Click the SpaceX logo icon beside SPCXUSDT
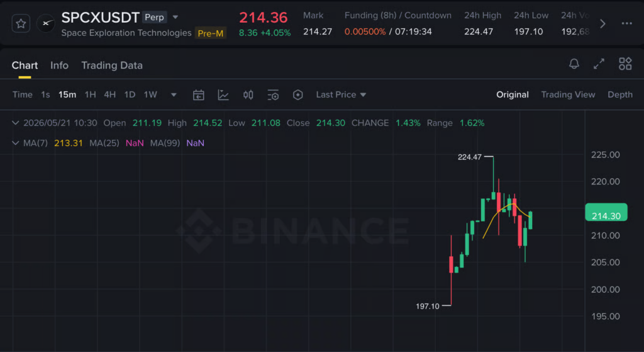The image size is (644, 352). click(45, 23)
